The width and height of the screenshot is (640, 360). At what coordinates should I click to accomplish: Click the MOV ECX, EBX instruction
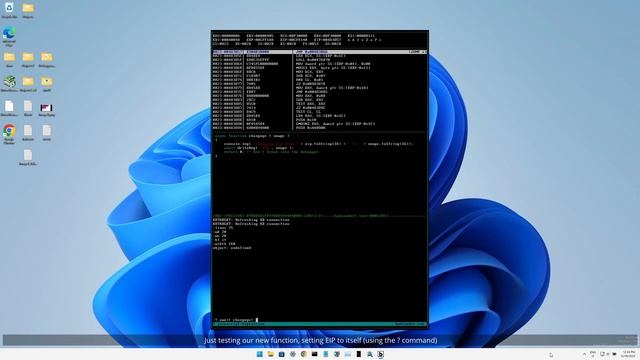click(309, 72)
